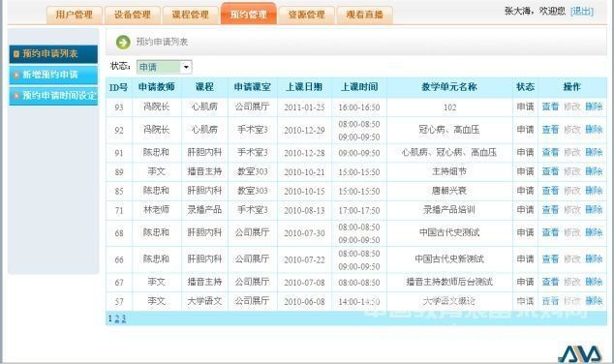This screenshot has height=364, width=614.
Task: View the 主持细节 request ID 89
Action: [x=550, y=171]
